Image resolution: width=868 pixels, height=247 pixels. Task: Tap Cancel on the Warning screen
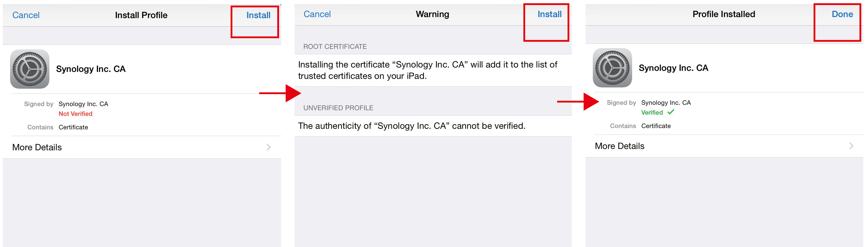click(317, 14)
